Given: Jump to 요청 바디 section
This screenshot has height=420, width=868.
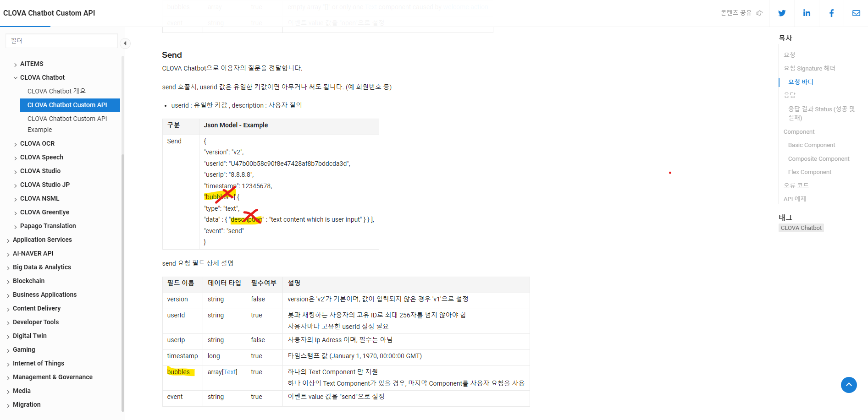Looking at the screenshot, I should tap(801, 82).
